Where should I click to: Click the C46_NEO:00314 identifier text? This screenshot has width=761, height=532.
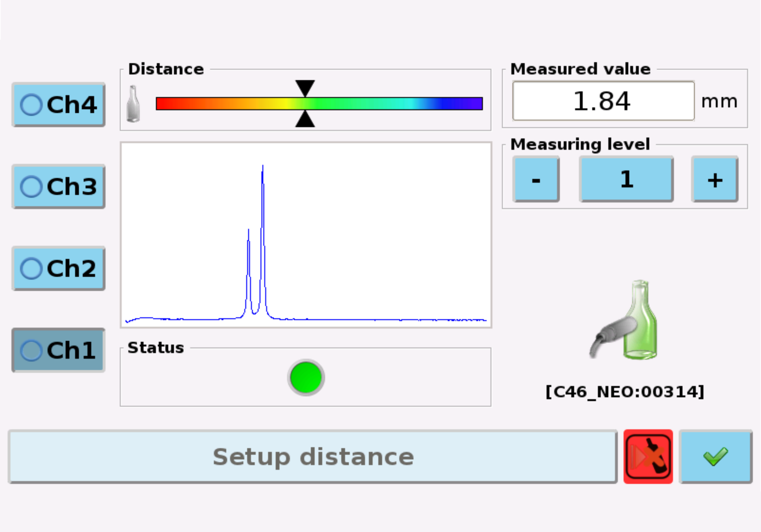(625, 392)
